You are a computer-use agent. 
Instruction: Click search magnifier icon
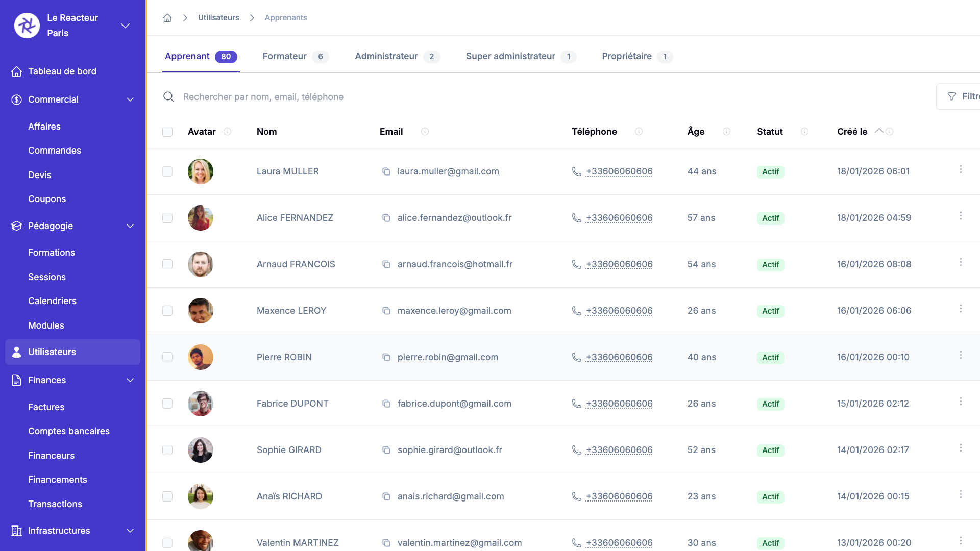168,97
